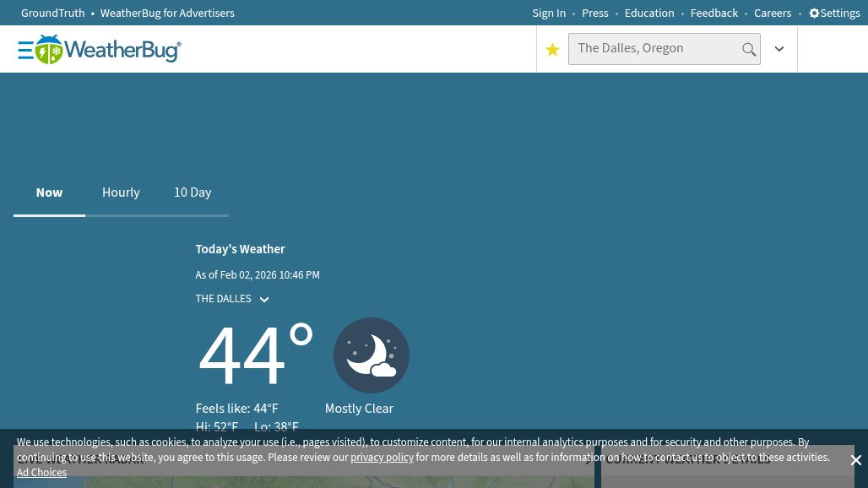The width and height of the screenshot is (868, 488).
Task: Click the Mostly Clear moon weather icon
Action: click(x=371, y=355)
